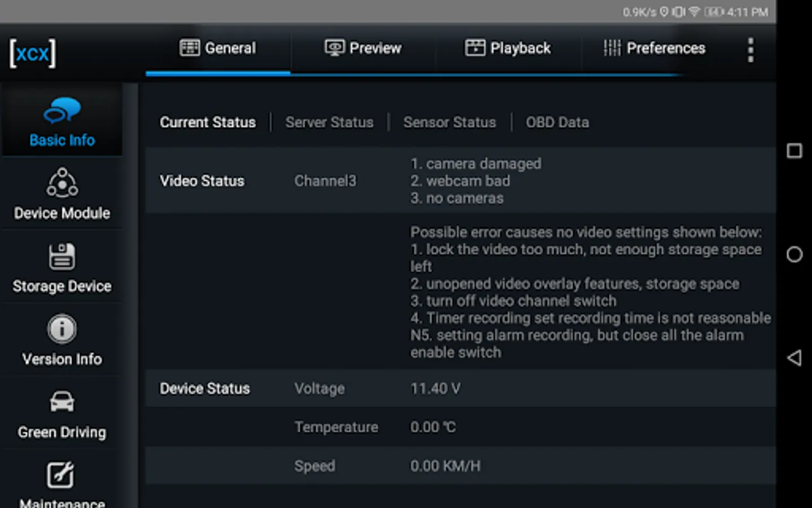Tap the recent apps square button
812x508 pixels.
coord(794,151)
